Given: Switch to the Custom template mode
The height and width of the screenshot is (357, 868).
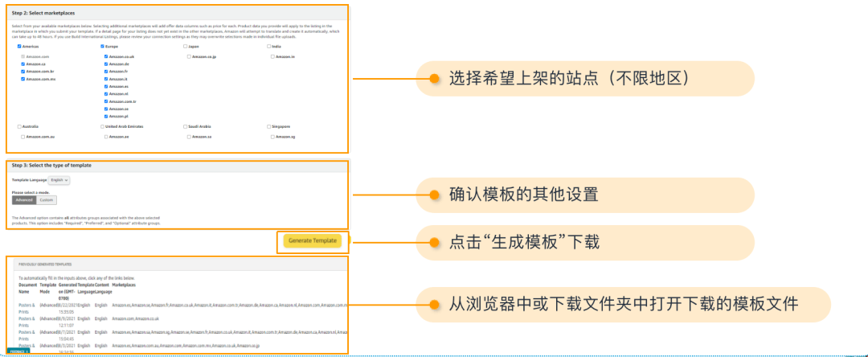Looking at the screenshot, I should (47, 200).
